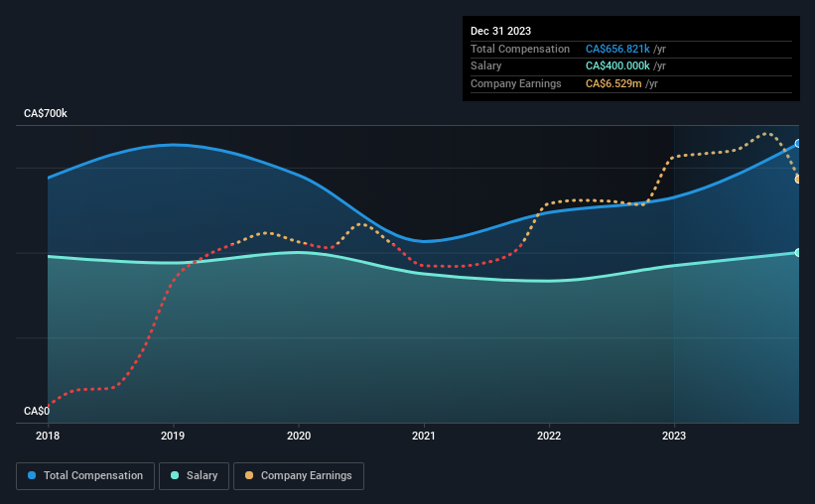815x504 pixels.
Task: Click the CA$700k y-axis label
Action: click(46, 113)
